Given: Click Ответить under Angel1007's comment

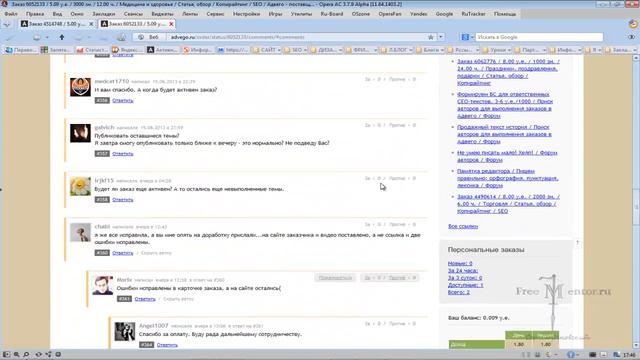Looking at the screenshot, I should pyautogui.click(x=167, y=345).
